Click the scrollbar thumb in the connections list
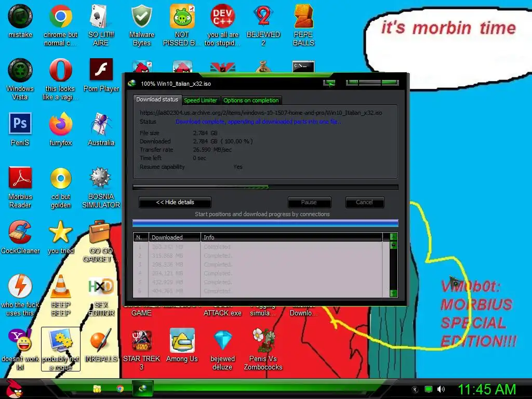Screen dimensions: 532x399 pyautogui.click(x=394, y=245)
